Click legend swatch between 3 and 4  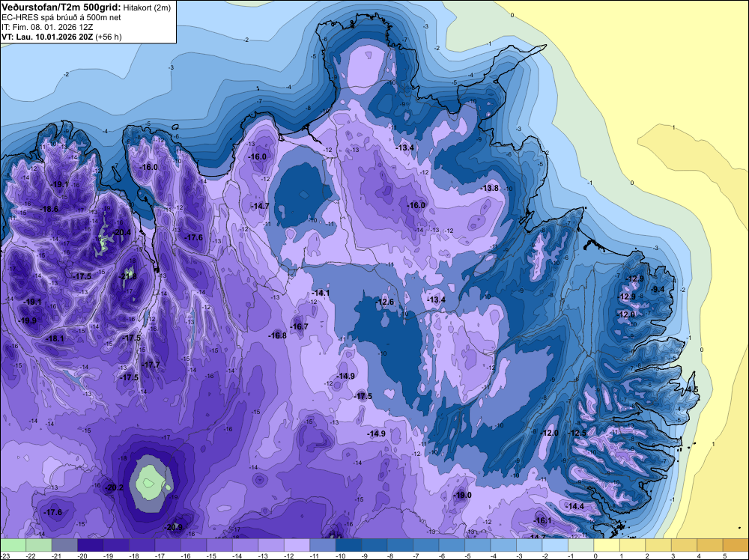684,545
